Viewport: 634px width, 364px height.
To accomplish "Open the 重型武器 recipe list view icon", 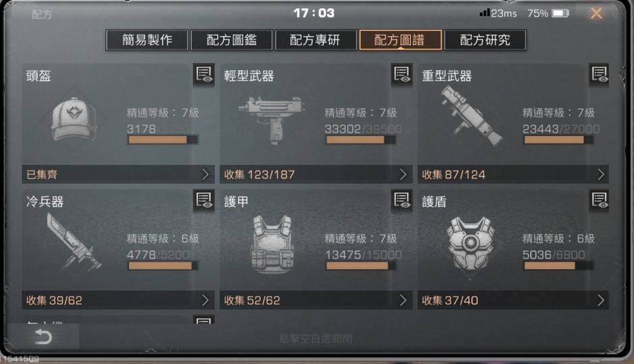I will coord(599,74).
